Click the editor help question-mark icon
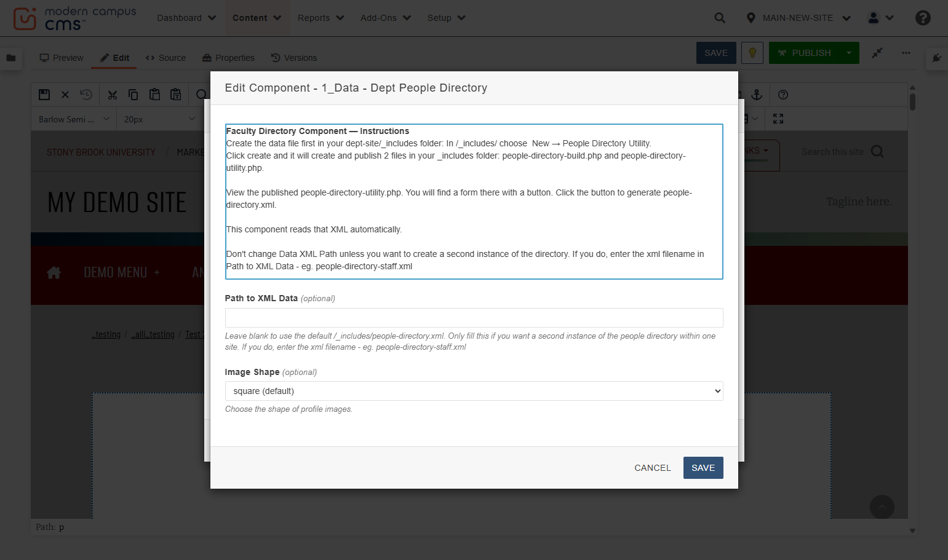This screenshot has height=560, width=948. click(783, 95)
